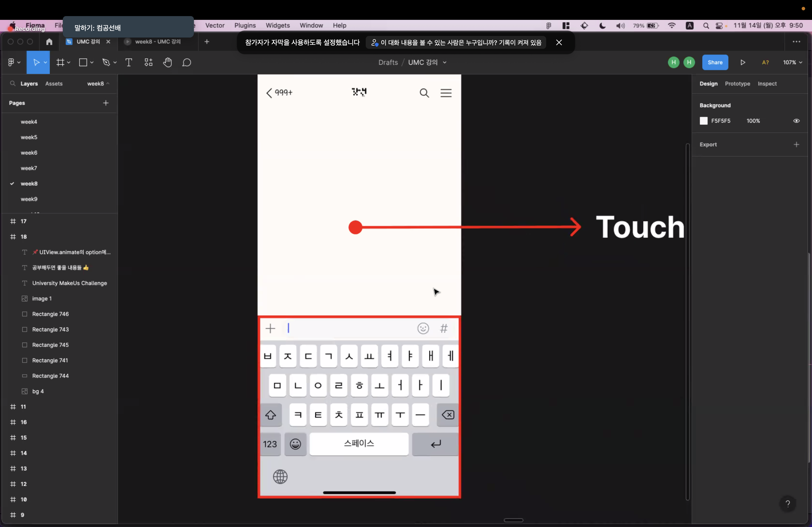Open macOS Control Center icon
812x527 pixels.
coord(719,25)
